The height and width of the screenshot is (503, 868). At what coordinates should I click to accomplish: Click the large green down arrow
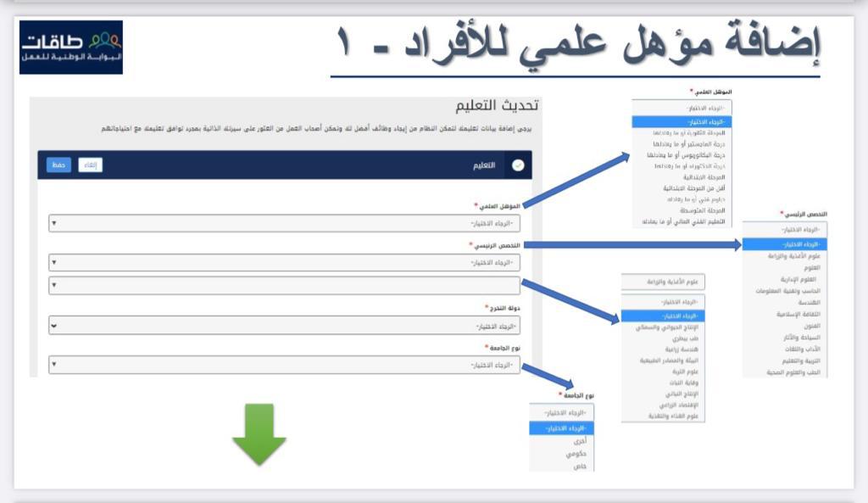259,433
